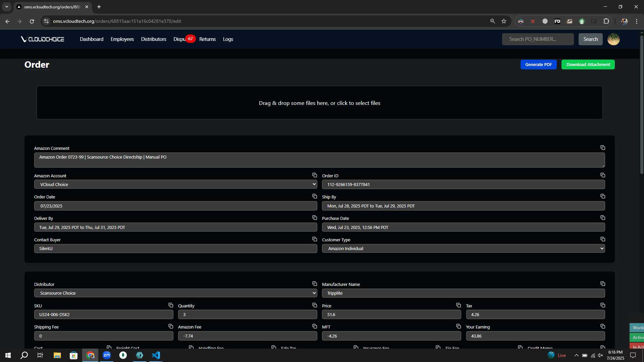Click the Search button
Image resolution: width=644 pixels, height=362 pixels.
590,39
